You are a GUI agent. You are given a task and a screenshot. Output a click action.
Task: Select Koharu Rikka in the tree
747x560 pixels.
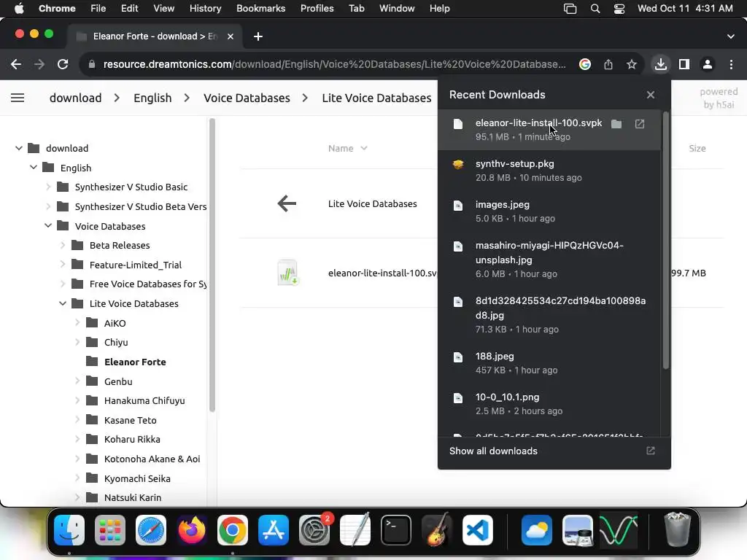[x=132, y=439]
